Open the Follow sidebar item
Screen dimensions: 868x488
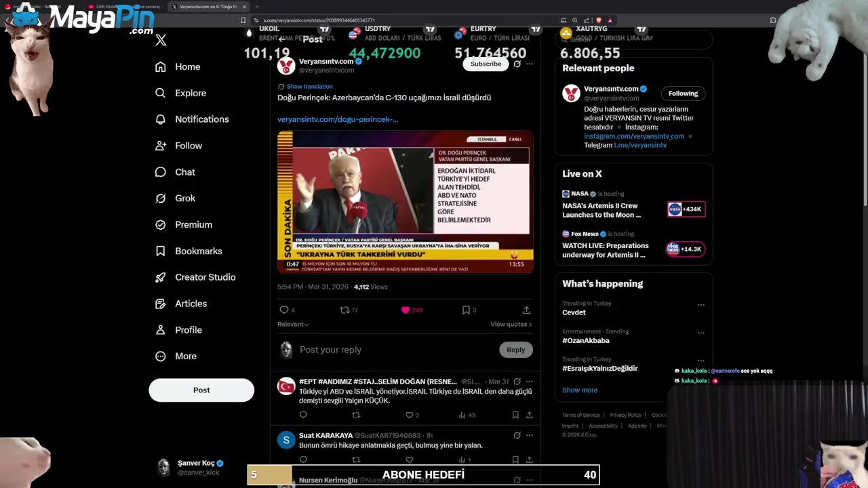pyautogui.click(x=178, y=146)
